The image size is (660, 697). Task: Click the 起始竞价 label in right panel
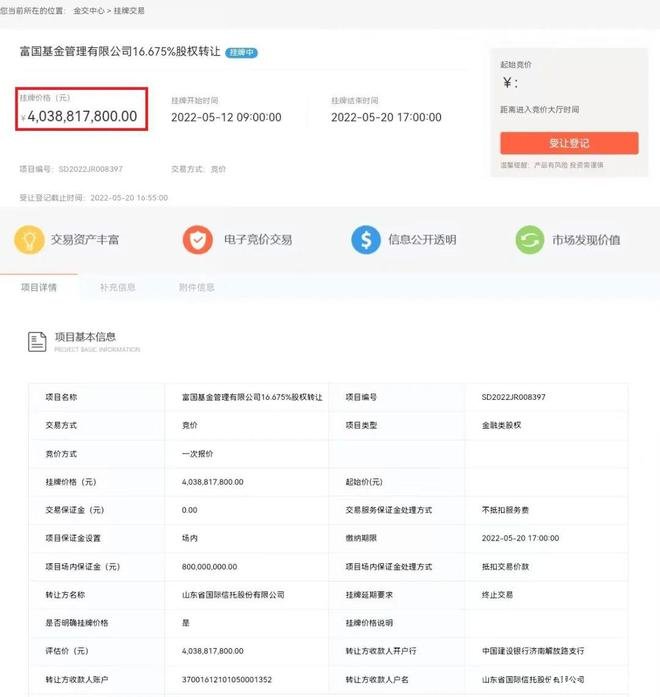click(516, 65)
